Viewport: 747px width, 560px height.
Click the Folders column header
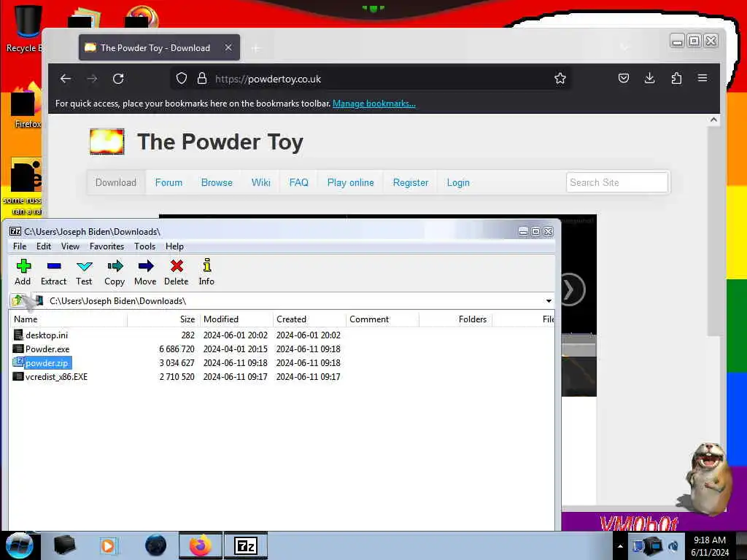point(455,319)
